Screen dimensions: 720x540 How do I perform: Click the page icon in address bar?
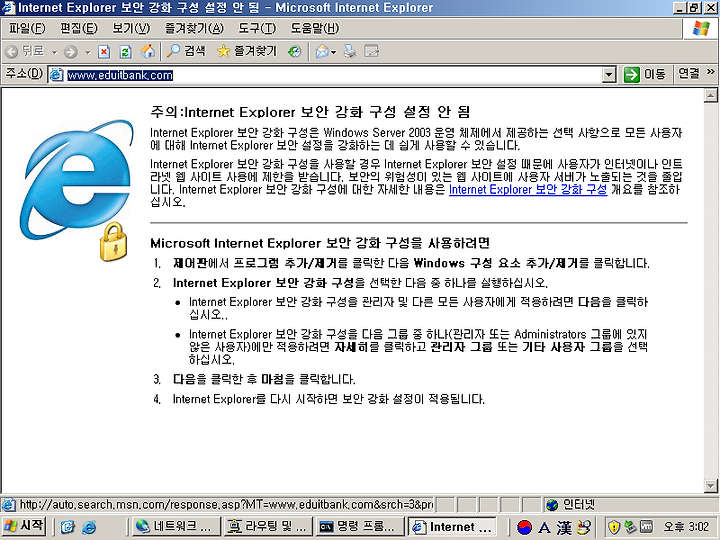coord(56,75)
